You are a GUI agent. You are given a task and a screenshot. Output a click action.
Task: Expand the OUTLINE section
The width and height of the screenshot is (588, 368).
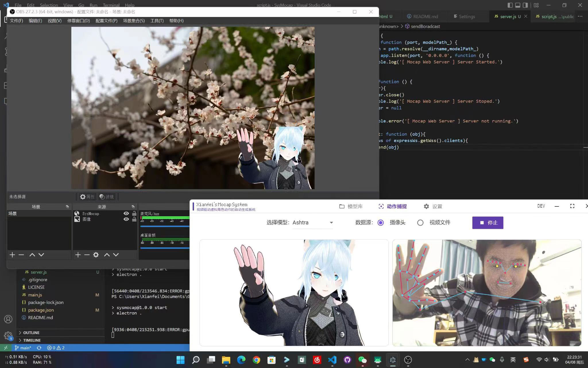tap(31, 333)
